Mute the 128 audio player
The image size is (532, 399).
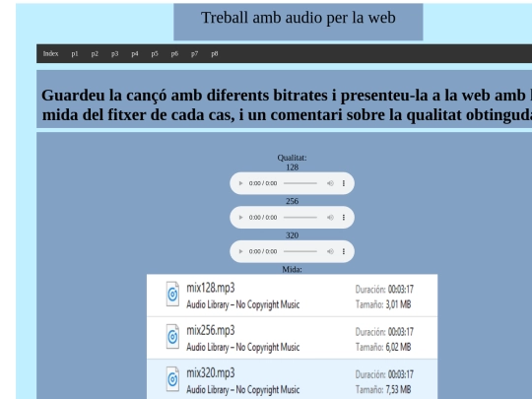tap(330, 183)
